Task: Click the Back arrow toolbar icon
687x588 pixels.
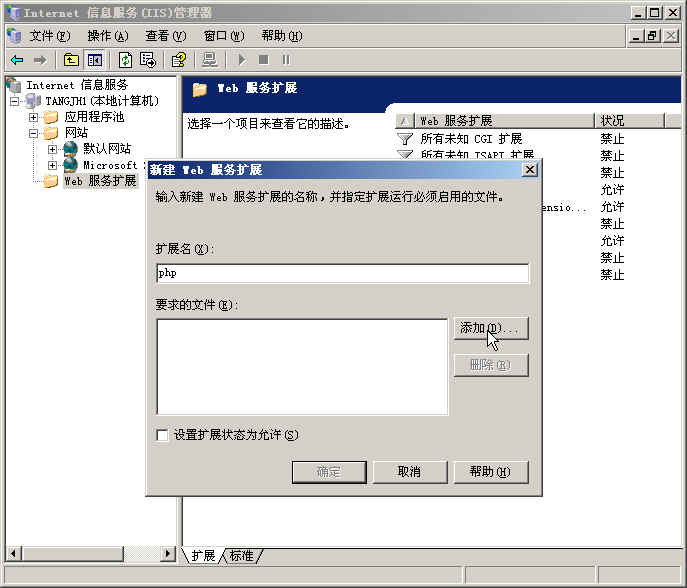Action: pos(17,60)
